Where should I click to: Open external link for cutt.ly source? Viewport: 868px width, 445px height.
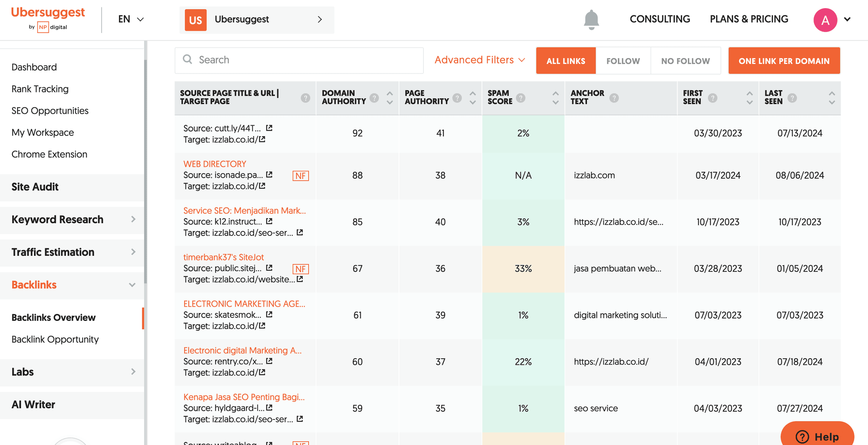269,128
